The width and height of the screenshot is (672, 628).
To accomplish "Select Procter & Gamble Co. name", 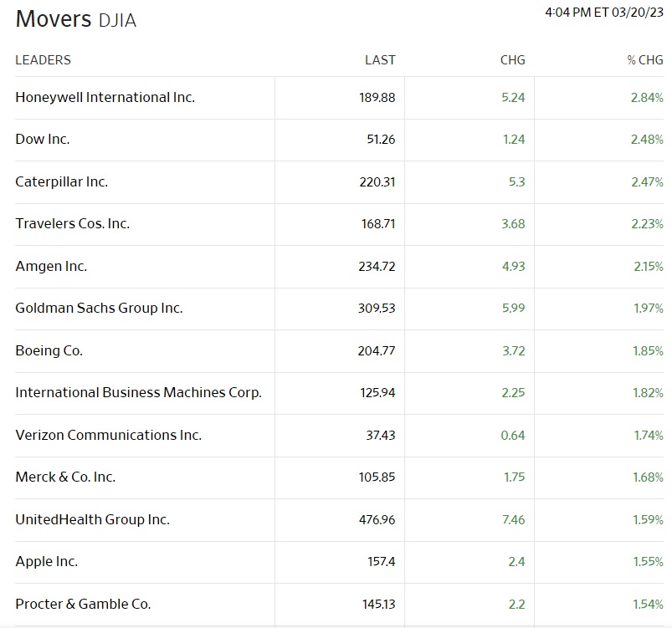I will pyautogui.click(x=83, y=604).
